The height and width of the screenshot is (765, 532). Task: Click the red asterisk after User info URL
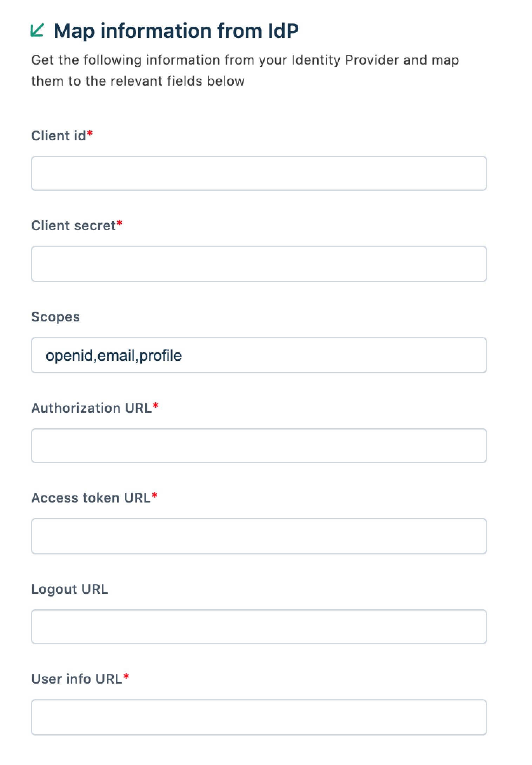[126, 677]
